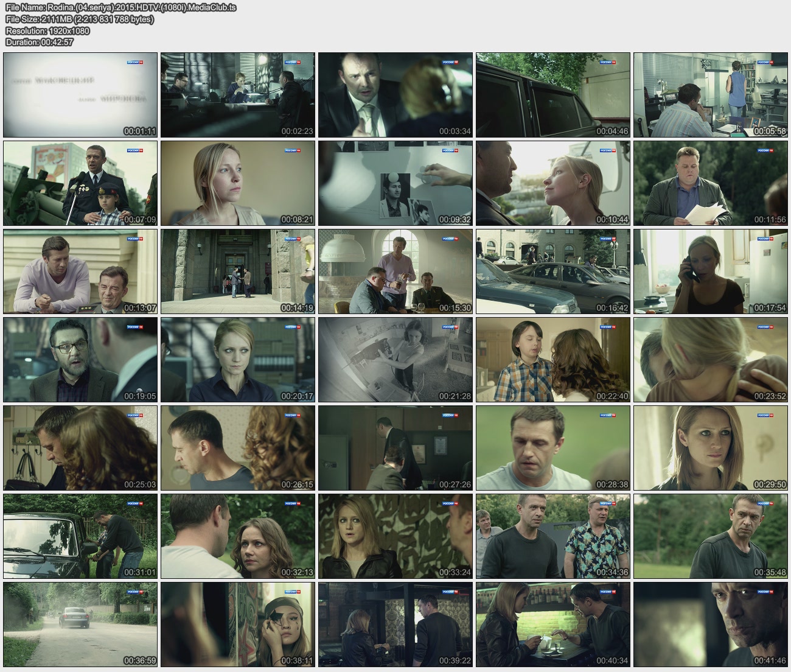791x672 pixels.
Task: Open the frame at 00:03:34
Action: [x=395, y=95]
